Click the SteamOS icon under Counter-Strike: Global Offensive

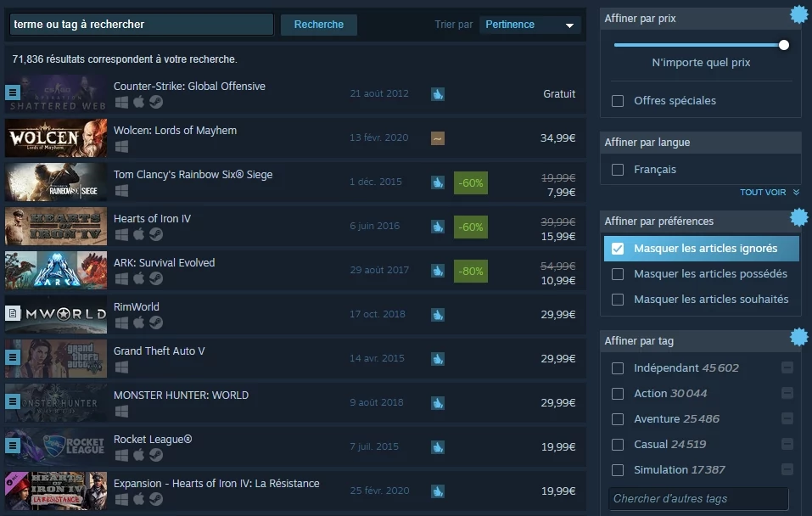pos(156,102)
